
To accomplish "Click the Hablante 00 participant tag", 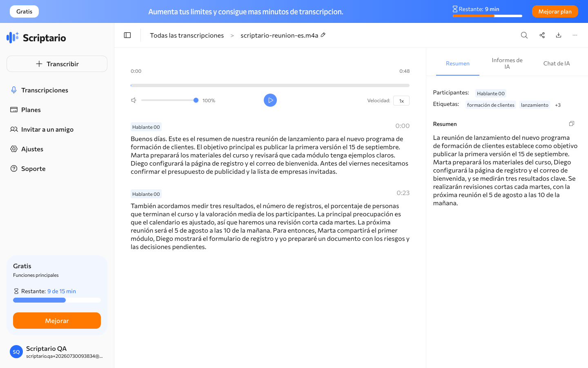I will pos(491,93).
